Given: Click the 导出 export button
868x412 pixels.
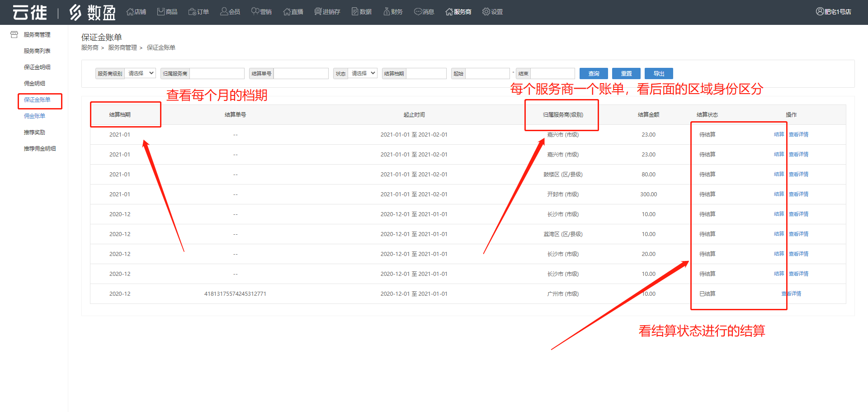Looking at the screenshot, I should (x=659, y=73).
